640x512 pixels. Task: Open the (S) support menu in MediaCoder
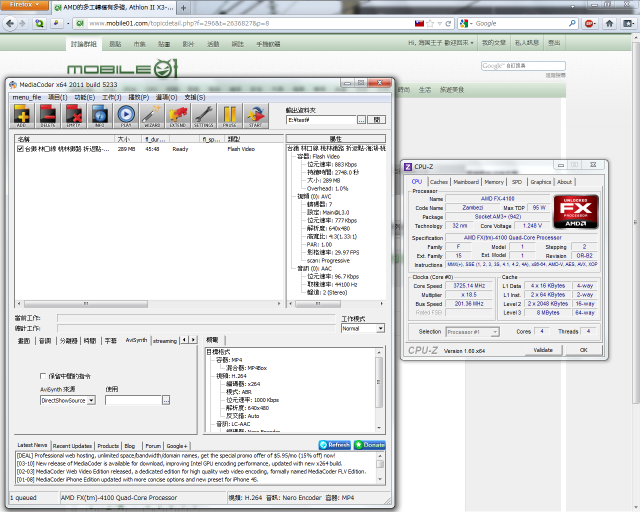point(195,97)
